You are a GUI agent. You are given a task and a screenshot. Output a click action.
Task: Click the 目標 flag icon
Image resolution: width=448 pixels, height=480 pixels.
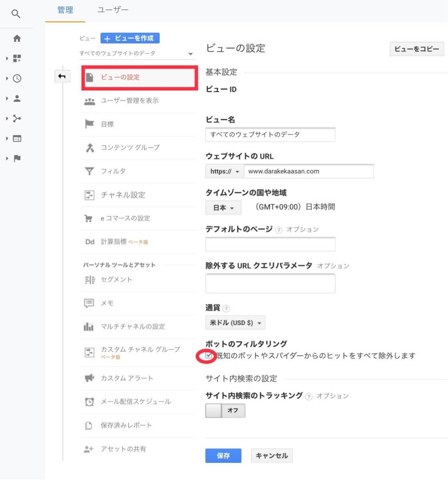90,124
